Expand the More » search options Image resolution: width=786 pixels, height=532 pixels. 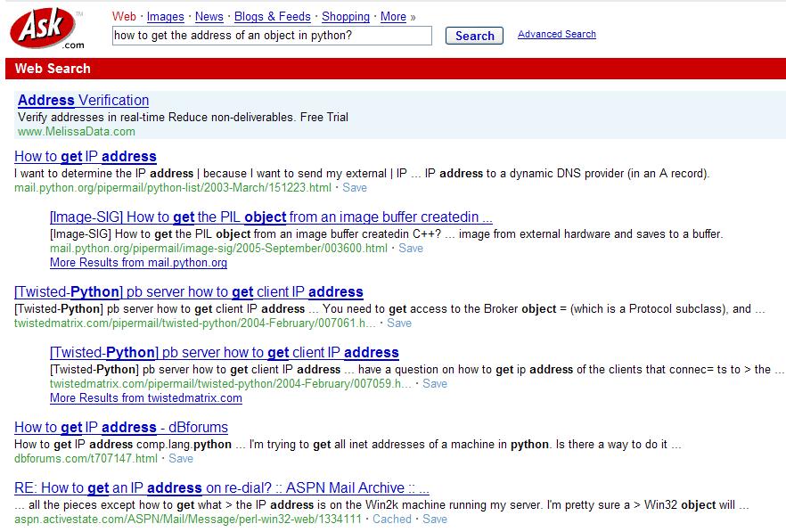pos(397,16)
